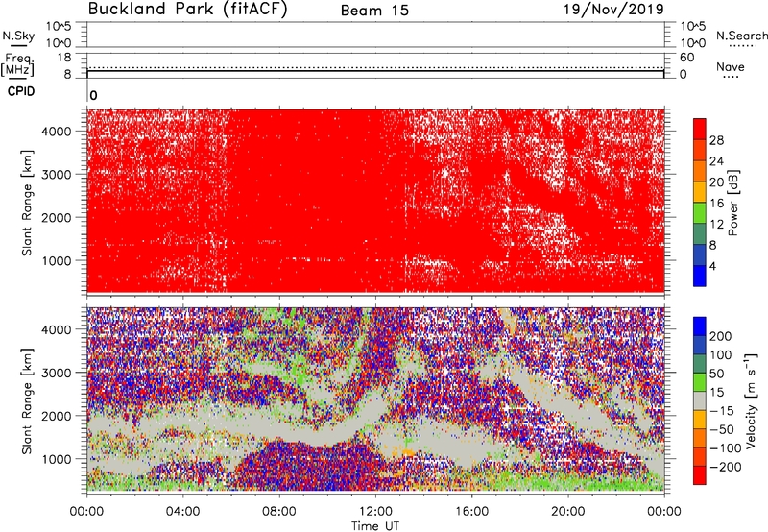Click the power panel "Slant Range [km]" label
The width and height of the screenshot is (768, 532).
tap(27, 203)
